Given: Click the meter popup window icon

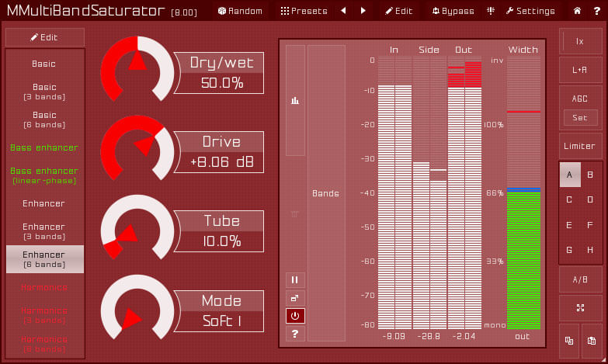Looking at the screenshot, I should pyautogui.click(x=295, y=298).
